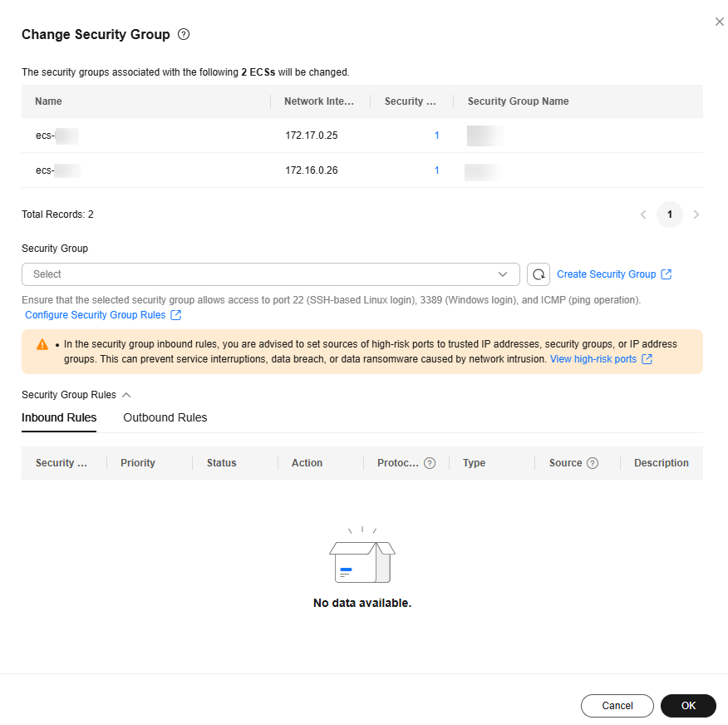Click help icon beside Change Security Group title
728x725 pixels.
click(184, 34)
